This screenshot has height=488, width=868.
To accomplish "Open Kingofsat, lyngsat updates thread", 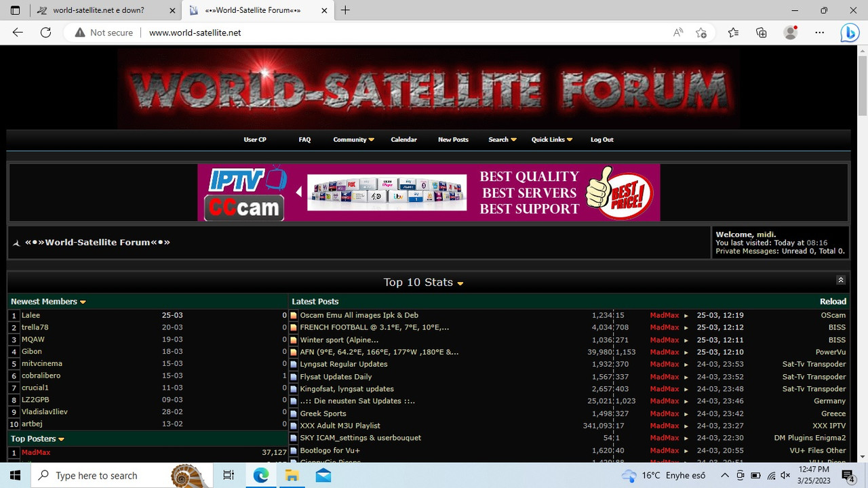I will tap(347, 389).
